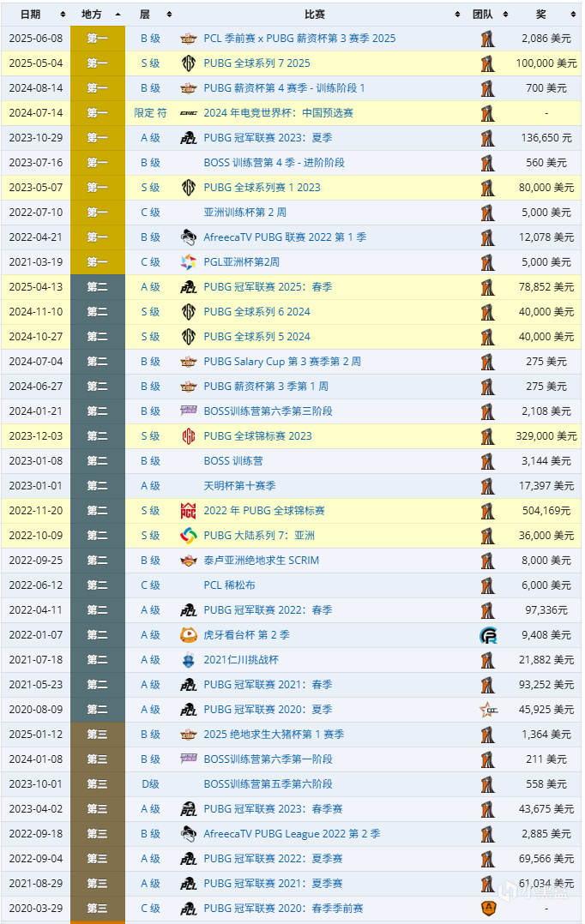Sort table by 地方 column arrows
The width and height of the screenshot is (585, 924).
click(x=118, y=14)
